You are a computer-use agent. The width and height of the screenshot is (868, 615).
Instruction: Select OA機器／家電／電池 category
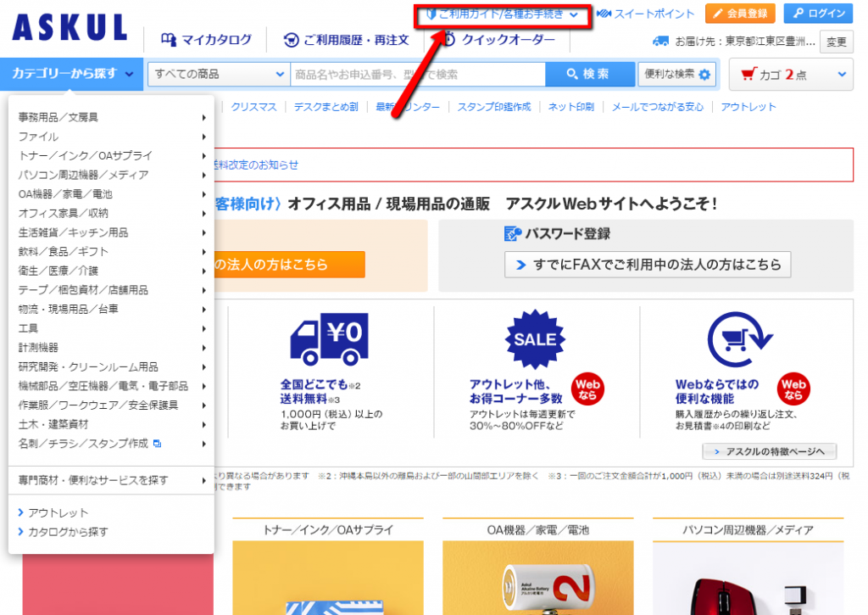click(x=65, y=194)
